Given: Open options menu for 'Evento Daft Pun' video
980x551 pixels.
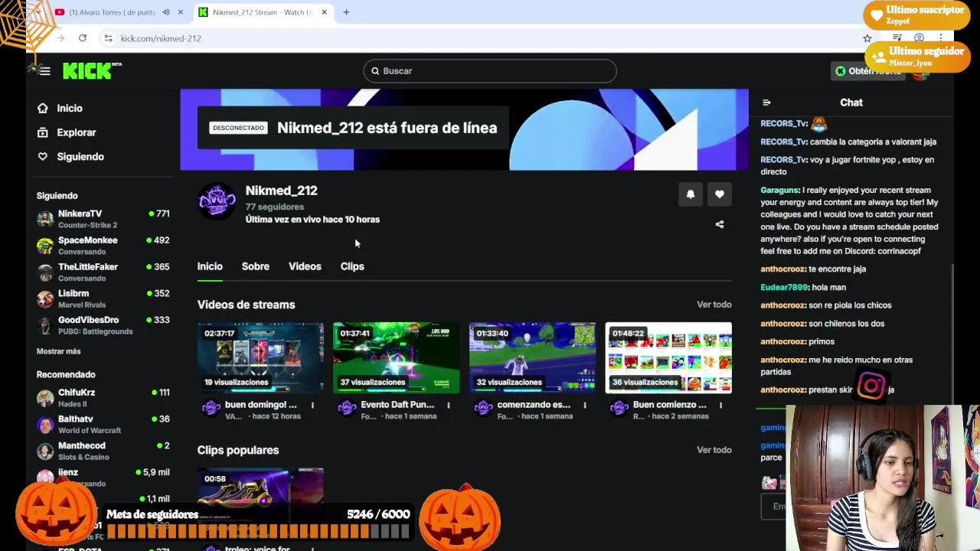Looking at the screenshot, I should [x=449, y=405].
